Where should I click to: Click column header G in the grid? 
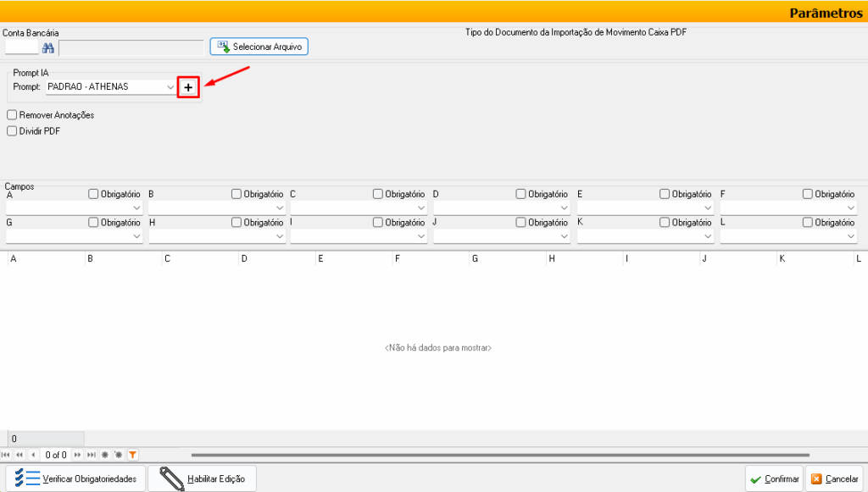pos(509,258)
